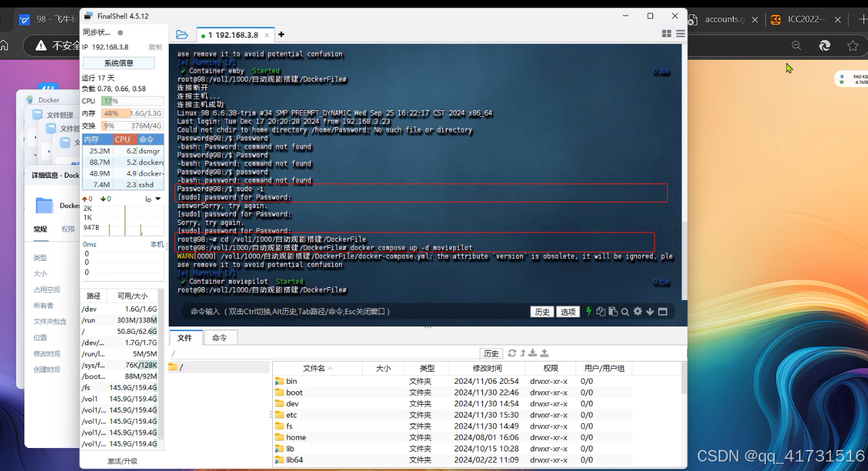The width and height of the screenshot is (868, 471).
Task: Open 选项 options in command bar
Action: [x=568, y=312]
